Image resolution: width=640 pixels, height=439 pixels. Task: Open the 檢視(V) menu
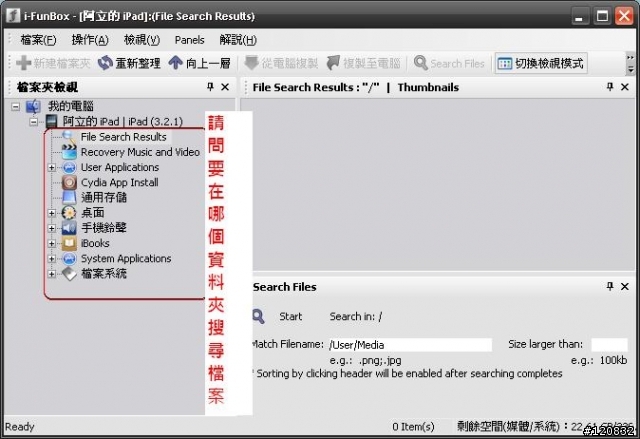pyautogui.click(x=142, y=40)
